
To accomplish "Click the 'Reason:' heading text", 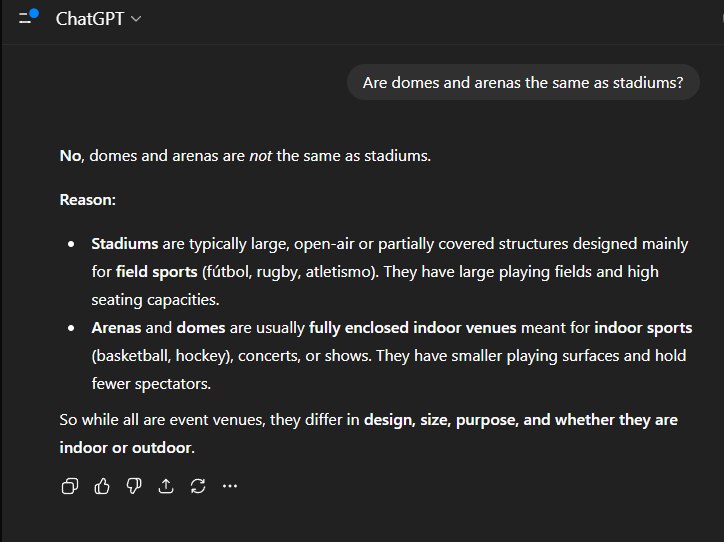I will click(88, 200).
